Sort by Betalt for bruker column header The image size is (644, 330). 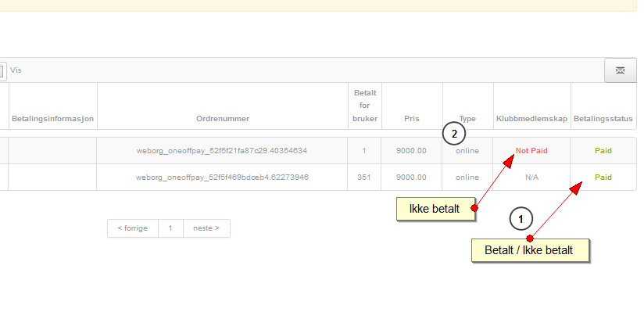click(365, 106)
